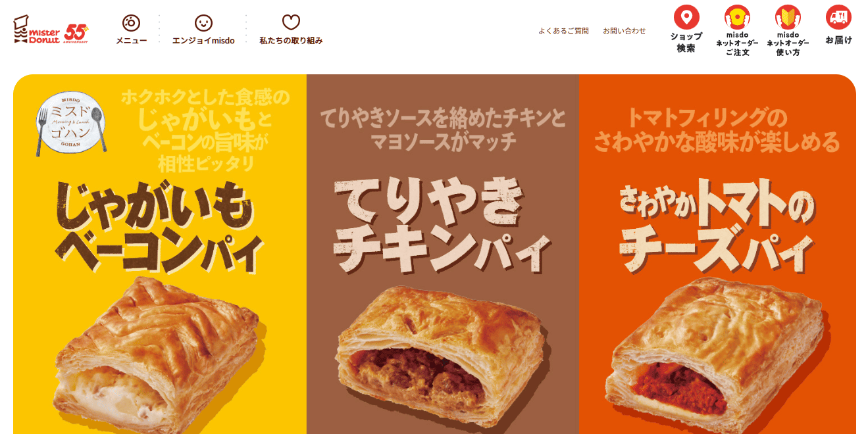Open the よくあるご質問 link
The image size is (868, 434).
tap(563, 31)
